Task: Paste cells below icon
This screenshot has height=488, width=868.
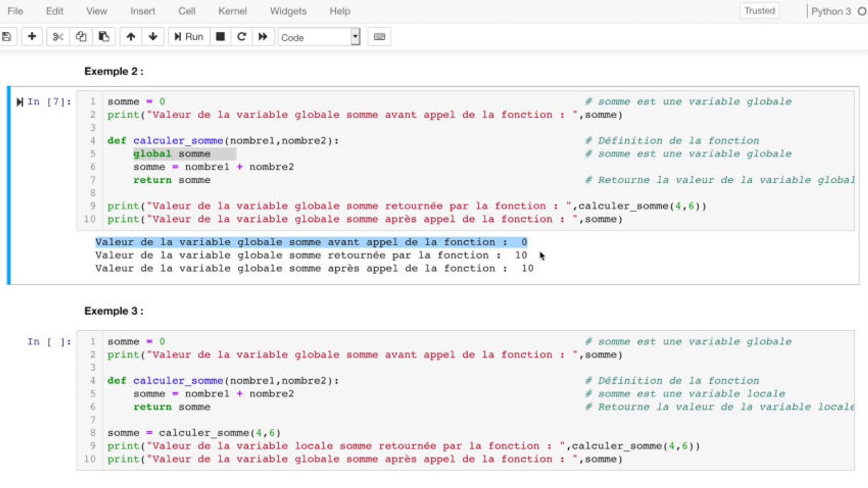Action: tap(104, 37)
